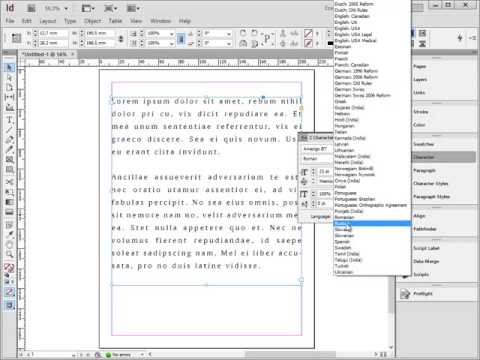The width and height of the screenshot is (480, 360).
Task: Select the Line tool
Action: 9,130
